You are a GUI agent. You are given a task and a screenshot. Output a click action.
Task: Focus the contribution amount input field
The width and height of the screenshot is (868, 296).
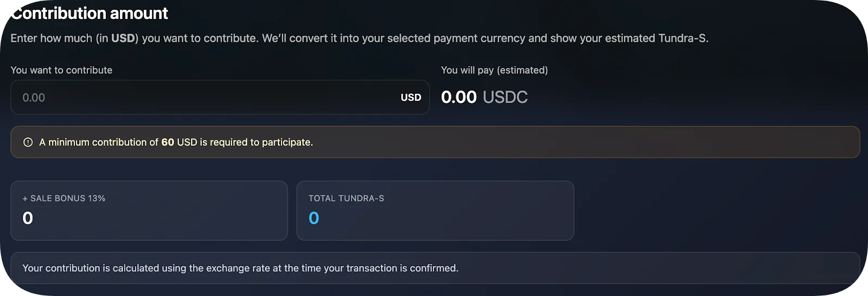(206, 98)
